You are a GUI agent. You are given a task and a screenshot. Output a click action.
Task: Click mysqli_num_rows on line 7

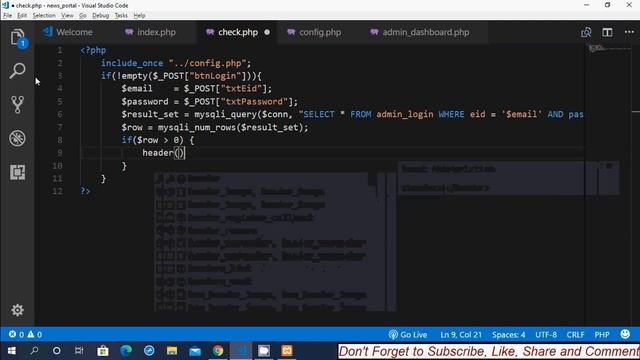[197, 127]
